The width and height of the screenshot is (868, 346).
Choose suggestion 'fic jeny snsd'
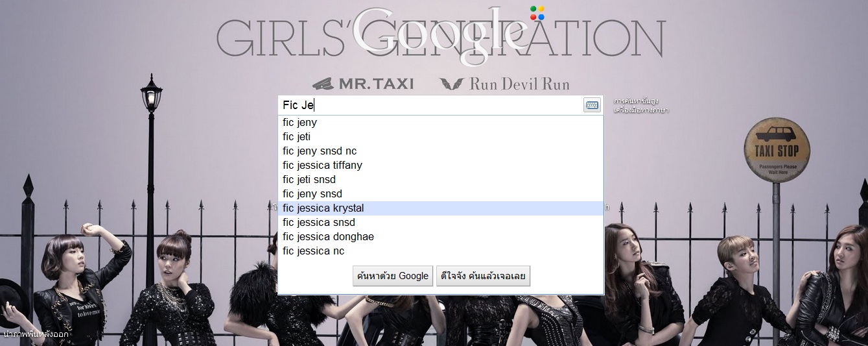tap(441, 194)
